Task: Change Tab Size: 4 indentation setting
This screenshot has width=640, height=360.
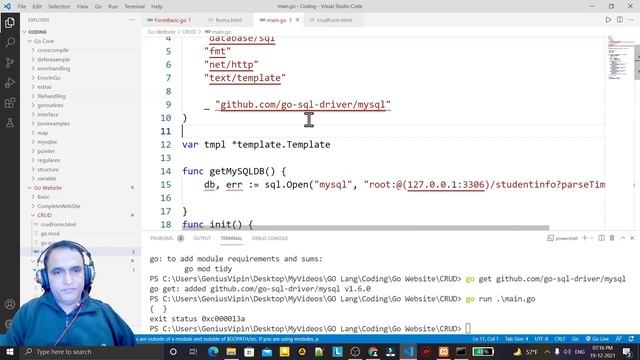Action: coord(517,339)
